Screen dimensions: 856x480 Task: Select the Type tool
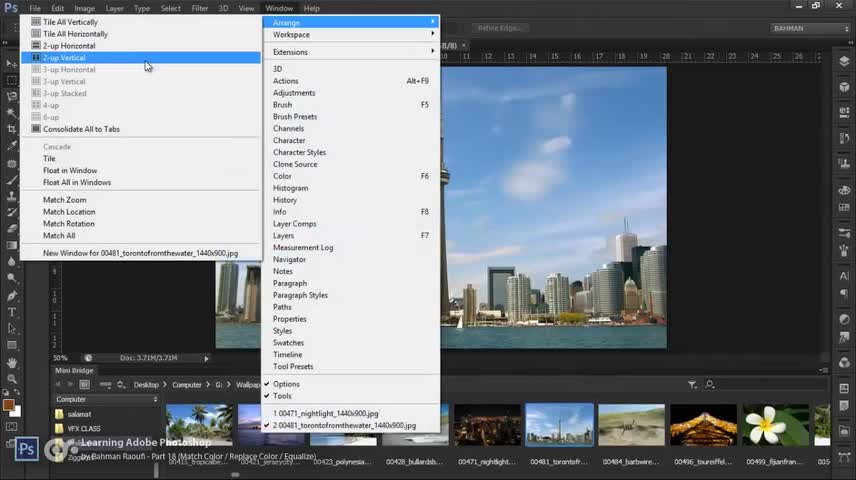[x=12, y=312]
